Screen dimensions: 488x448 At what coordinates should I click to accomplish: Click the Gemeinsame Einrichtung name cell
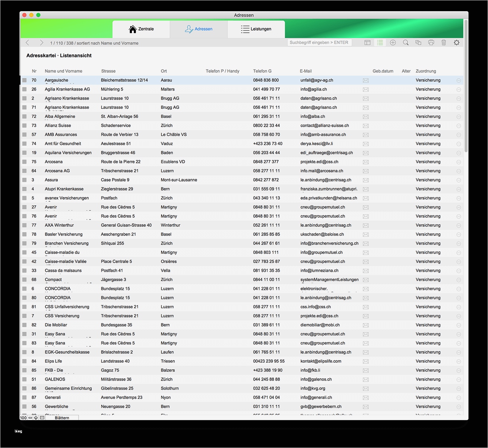(x=69, y=388)
